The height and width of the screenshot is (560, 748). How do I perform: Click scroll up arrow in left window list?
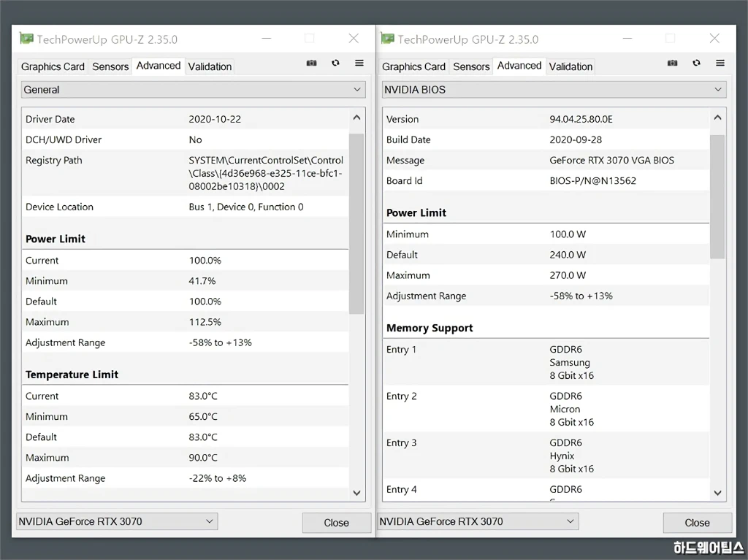(356, 118)
